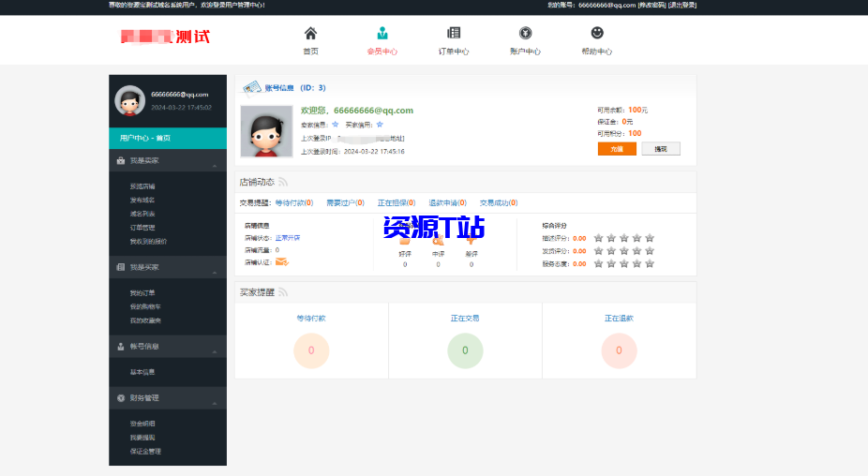Collapse the 帐号信息 sidebar section

215,351
